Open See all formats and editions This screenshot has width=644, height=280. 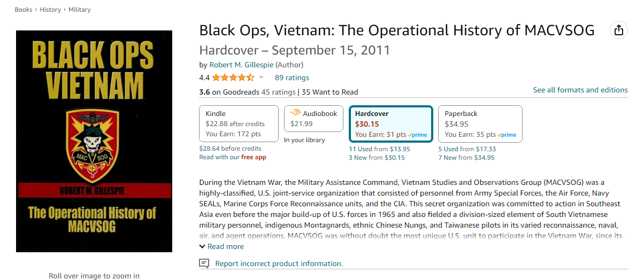[580, 90]
